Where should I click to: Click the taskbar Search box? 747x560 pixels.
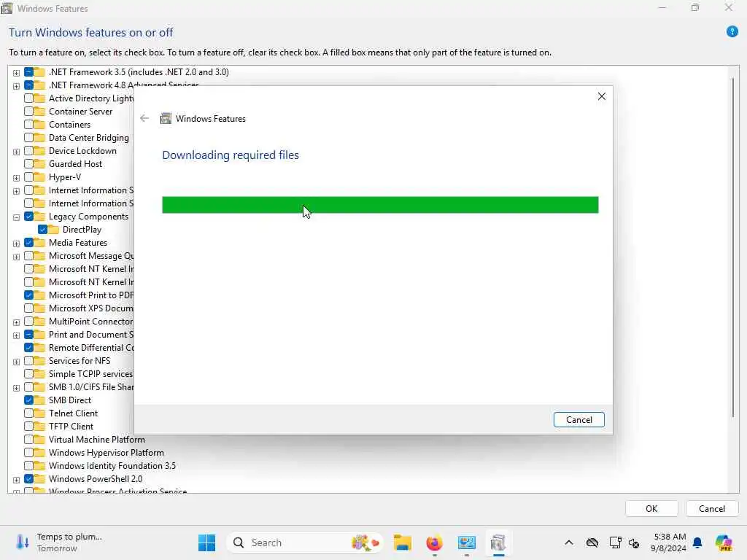coord(305,542)
